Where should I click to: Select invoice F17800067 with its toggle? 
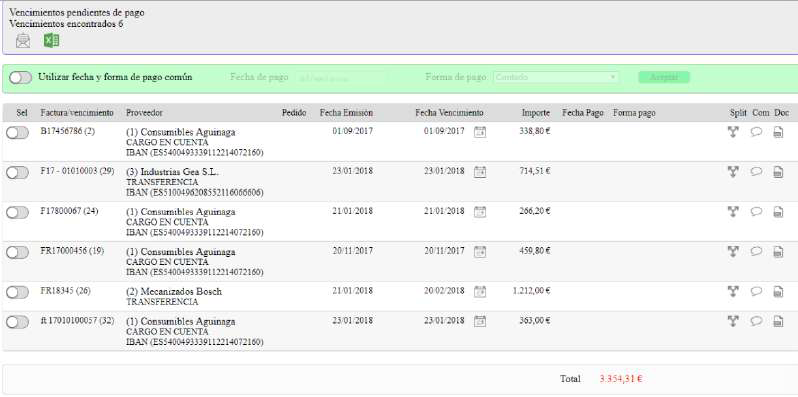click(x=17, y=212)
